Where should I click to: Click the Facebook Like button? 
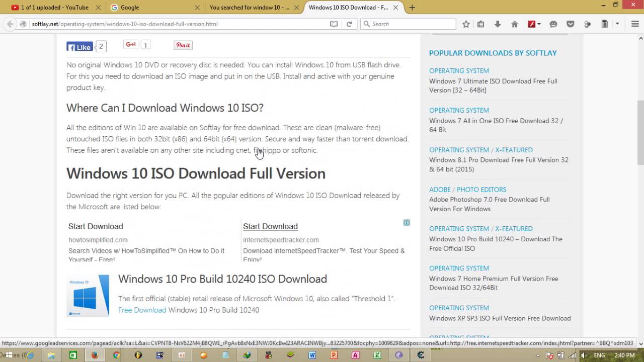79,47
